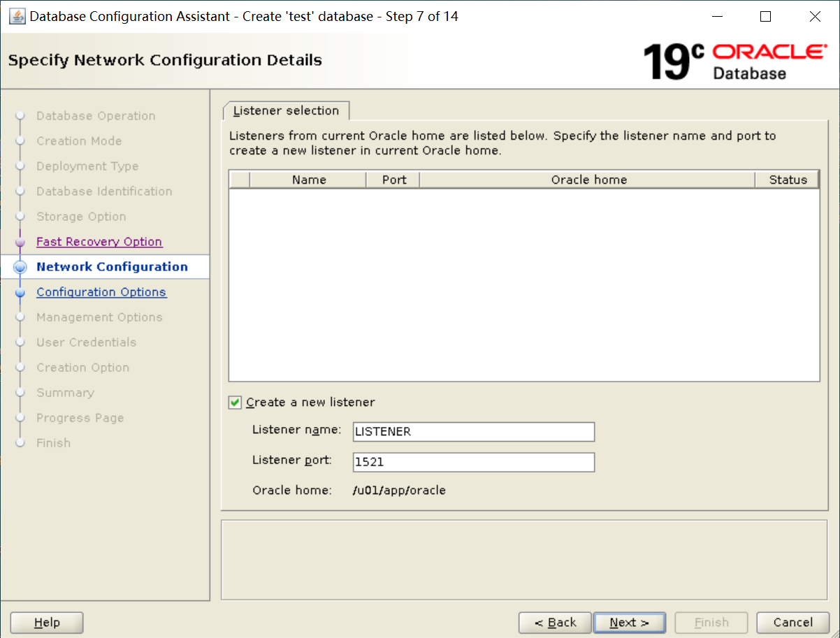840x638 pixels.
Task: Click the Listener port input field
Action: (x=474, y=462)
